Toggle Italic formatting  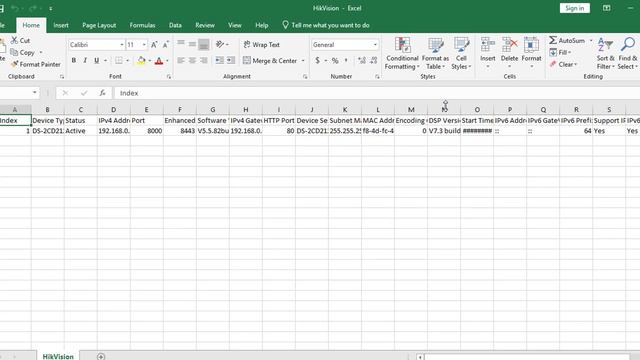85,60
